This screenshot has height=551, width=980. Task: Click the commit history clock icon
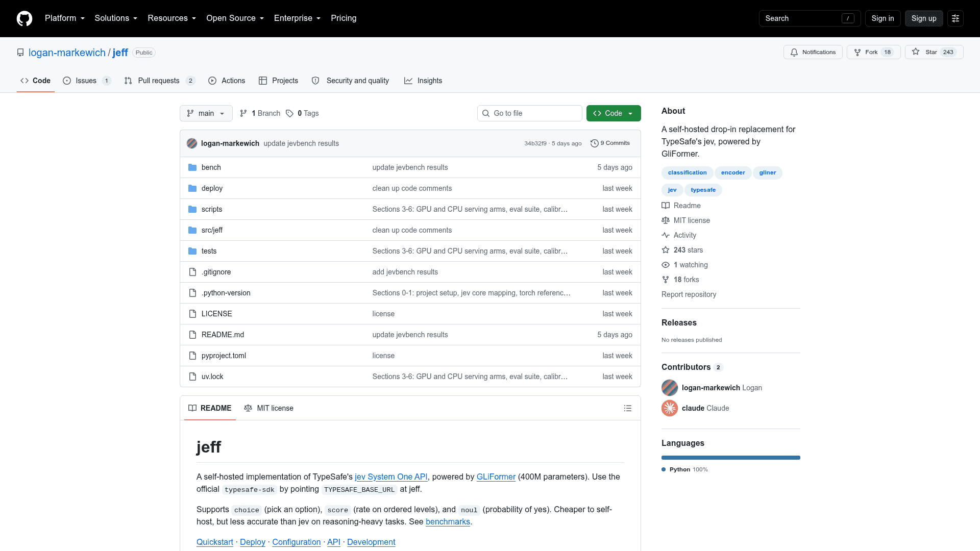point(594,143)
